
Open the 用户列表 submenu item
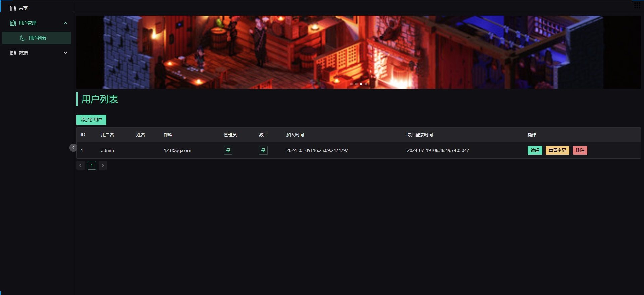pyautogui.click(x=37, y=38)
